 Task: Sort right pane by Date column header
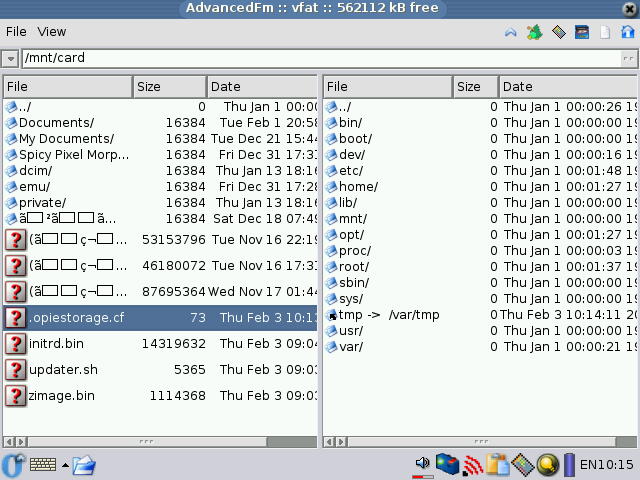click(x=568, y=87)
